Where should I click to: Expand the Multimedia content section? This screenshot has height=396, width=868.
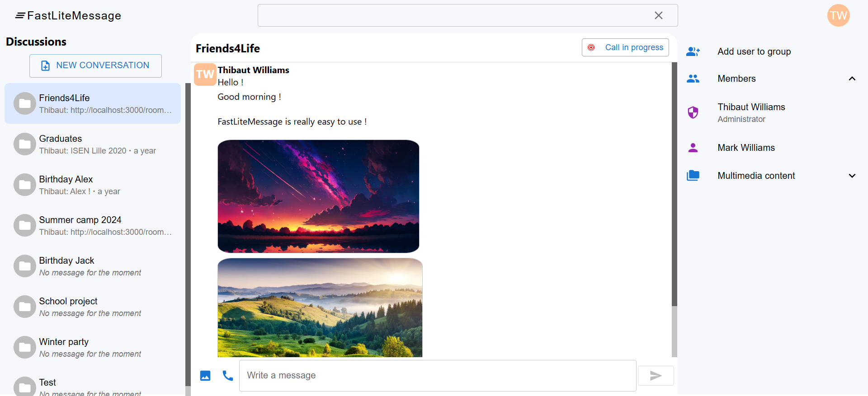point(852,176)
